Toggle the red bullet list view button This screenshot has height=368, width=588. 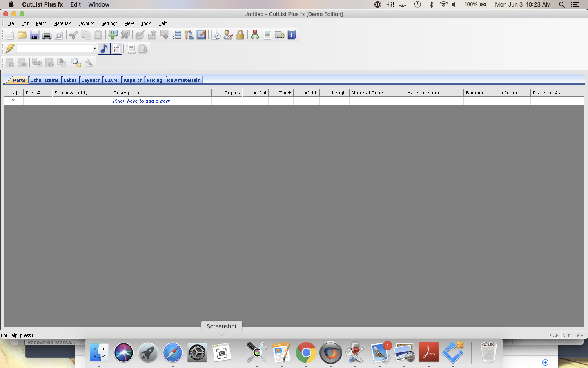pyautogui.click(x=116, y=49)
